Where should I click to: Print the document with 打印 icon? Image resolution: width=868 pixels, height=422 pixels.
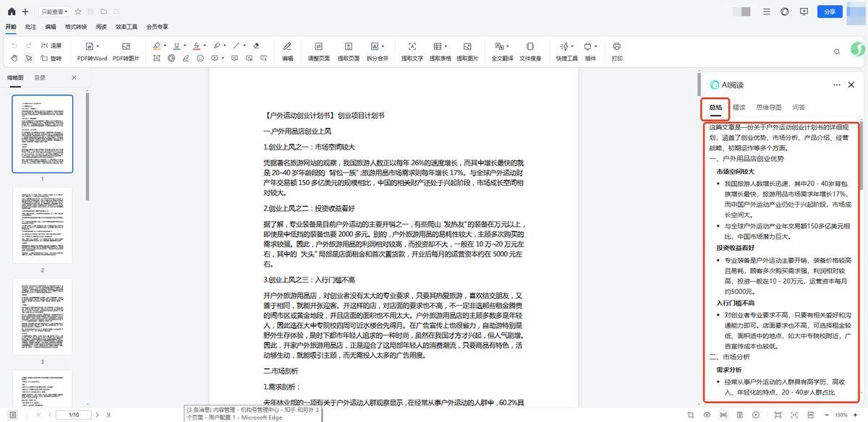(616, 46)
